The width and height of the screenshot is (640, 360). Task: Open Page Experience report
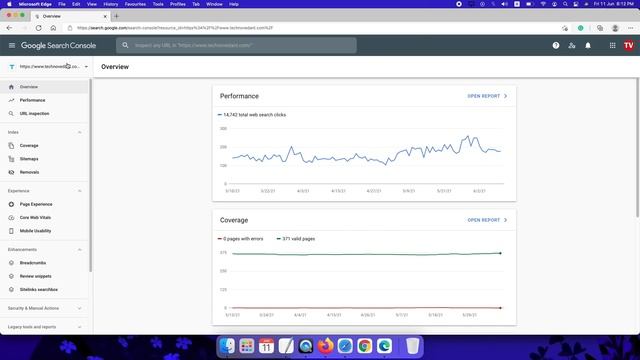(44, 204)
